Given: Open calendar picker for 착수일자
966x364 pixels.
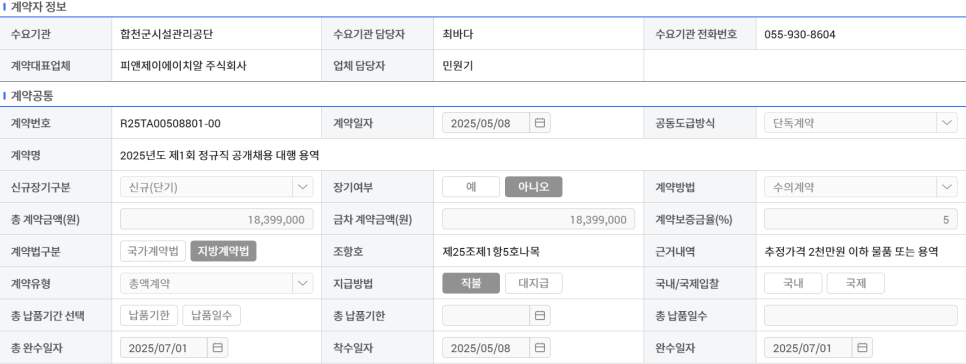Looking at the screenshot, I should tap(540, 347).
